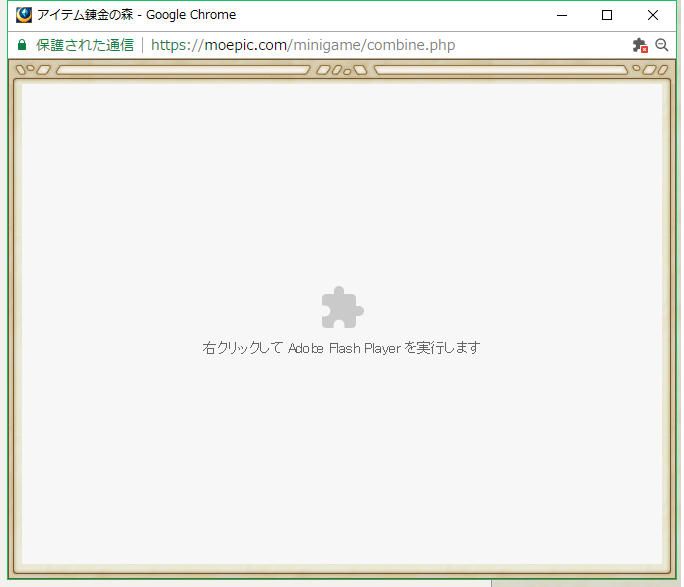The image size is (684, 587).
Task: Click the moepic.com URL in address bar
Action: click(303, 45)
